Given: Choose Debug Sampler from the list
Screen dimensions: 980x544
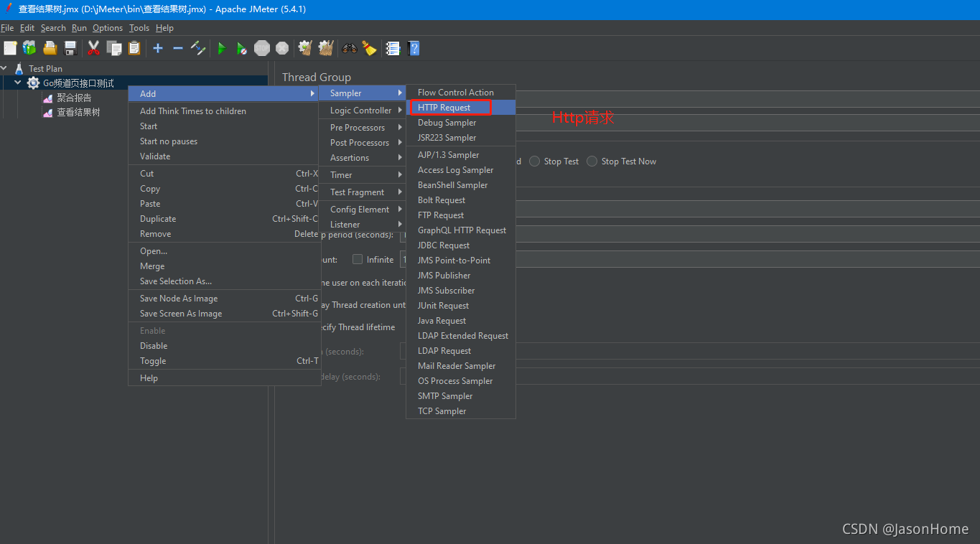Looking at the screenshot, I should click(x=461, y=123).
